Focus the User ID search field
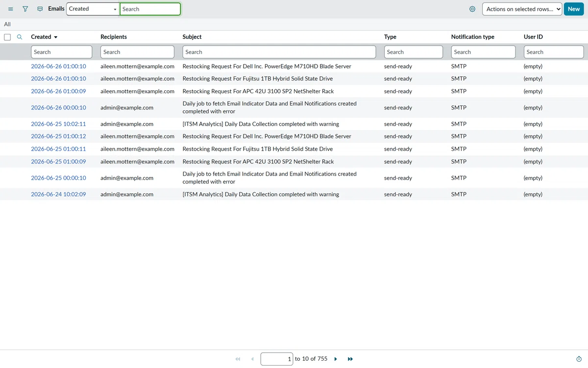The image size is (588, 368). click(554, 52)
